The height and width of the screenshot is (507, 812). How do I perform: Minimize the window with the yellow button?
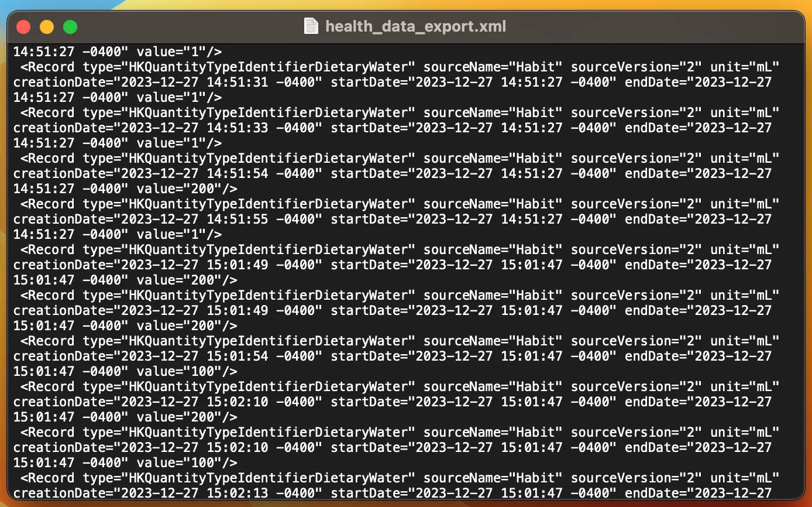click(x=47, y=27)
